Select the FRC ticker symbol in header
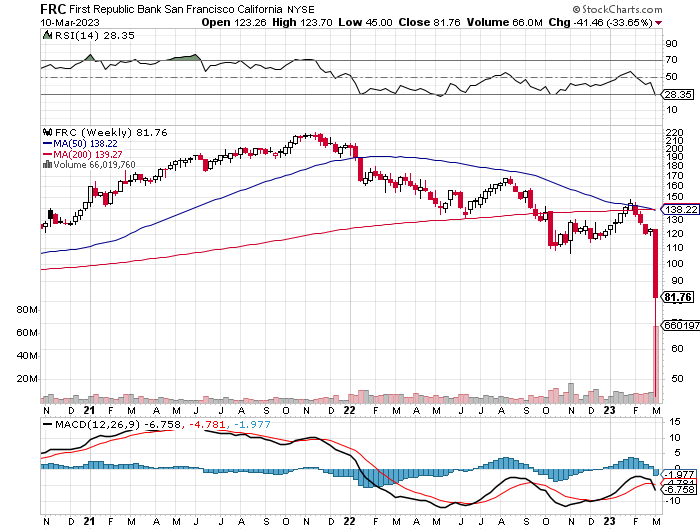Screen dimensions: 700x530 (53, 9)
